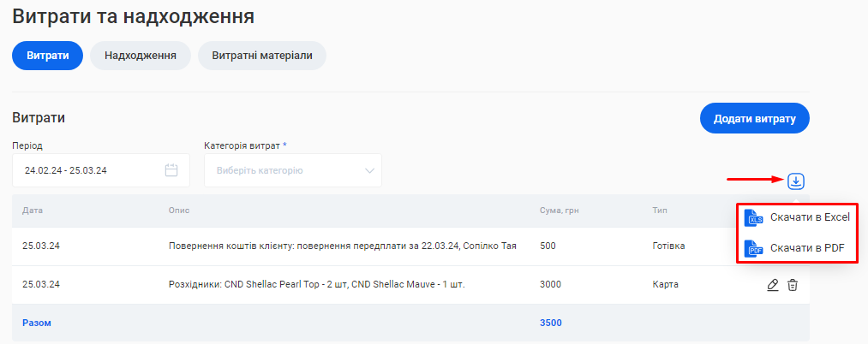The image size is (868, 344).
Task: Click the Разом total label
Action: pyautogui.click(x=37, y=323)
